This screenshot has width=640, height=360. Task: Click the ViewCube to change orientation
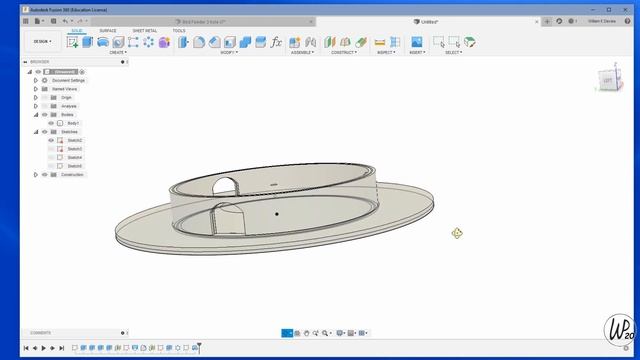click(x=608, y=80)
